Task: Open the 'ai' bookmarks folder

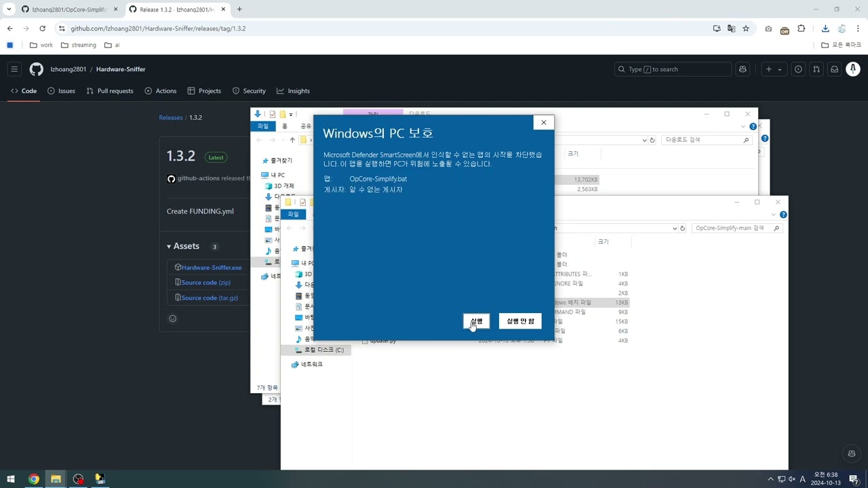Action: [x=112, y=45]
